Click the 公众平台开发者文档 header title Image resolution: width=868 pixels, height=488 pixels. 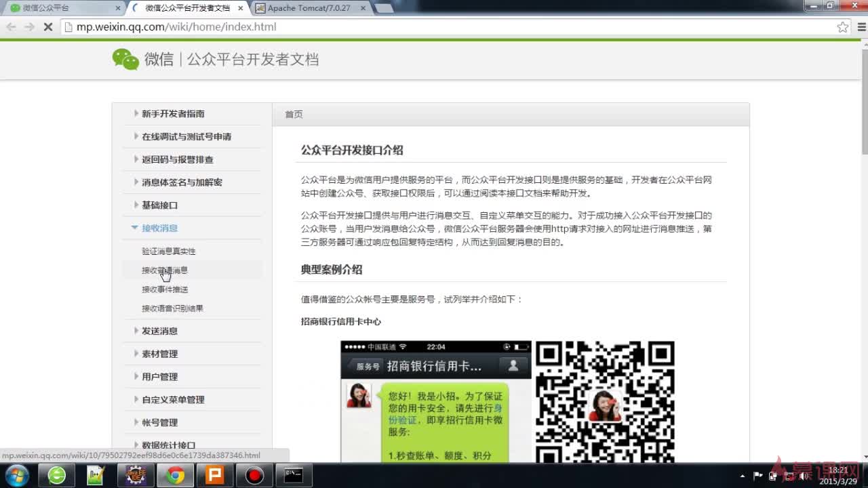(x=252, y=60)
